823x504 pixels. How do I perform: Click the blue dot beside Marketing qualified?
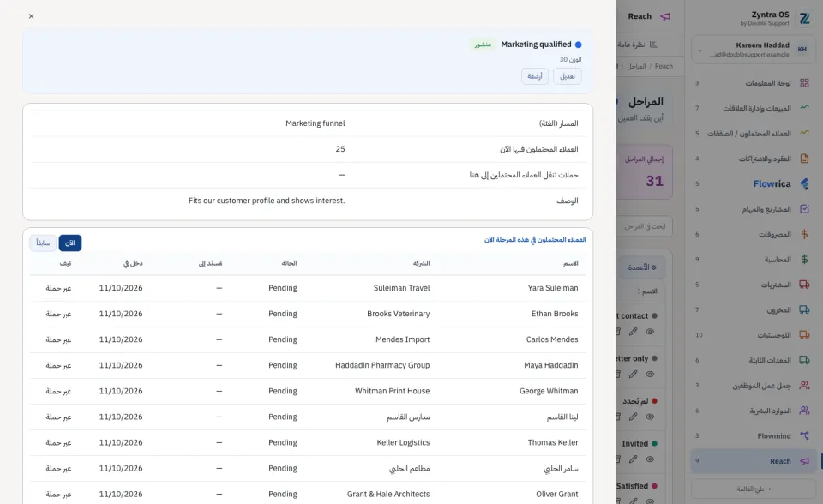578,45
